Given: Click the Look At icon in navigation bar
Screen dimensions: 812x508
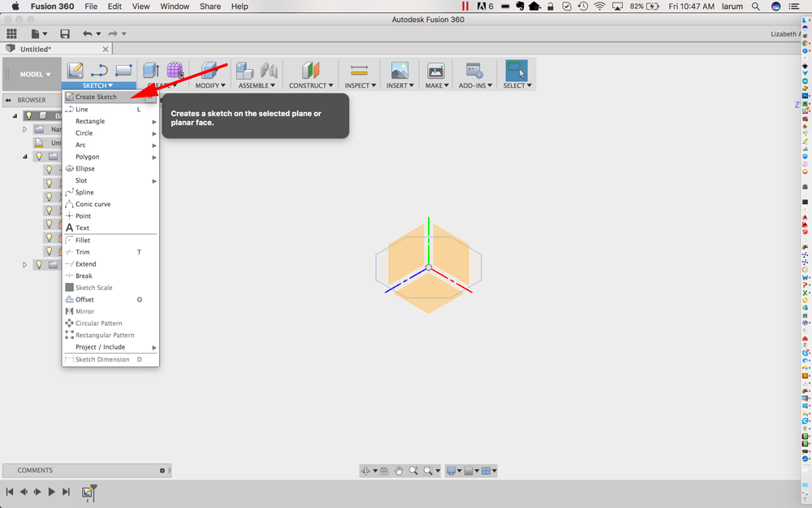Looking at the screenshot, I should (x=384, y=471).
